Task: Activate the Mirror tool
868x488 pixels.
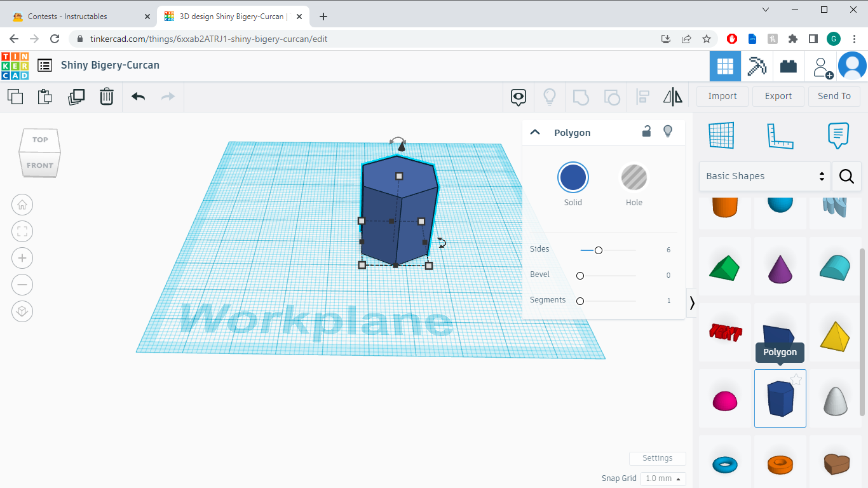Action: pyautogui.click(x=672, y=97)
